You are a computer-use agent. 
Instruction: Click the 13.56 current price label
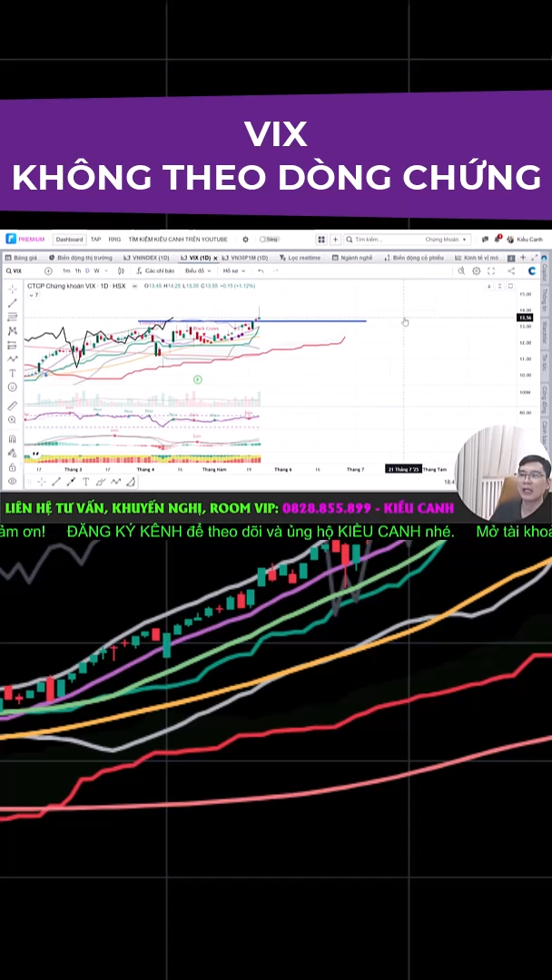(525, 318)
